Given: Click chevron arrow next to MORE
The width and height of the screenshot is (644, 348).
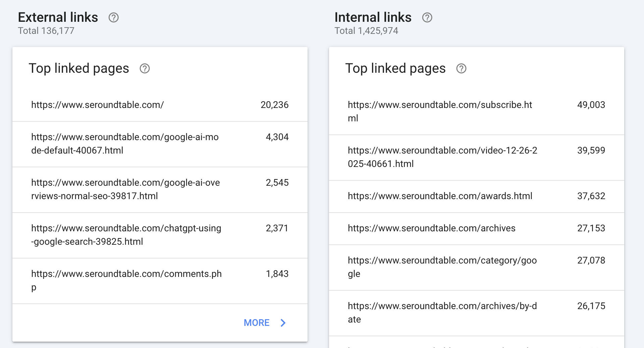Looking at the screenshot, I should (283, 323).
